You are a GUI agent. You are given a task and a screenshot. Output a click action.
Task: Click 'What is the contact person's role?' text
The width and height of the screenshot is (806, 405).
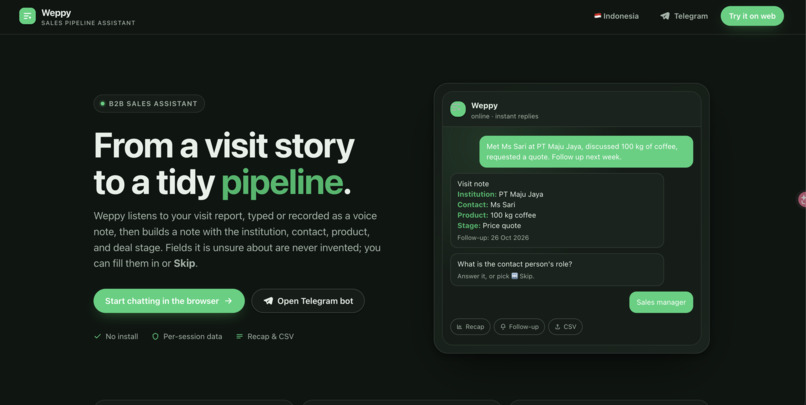[x=515, y=264]
